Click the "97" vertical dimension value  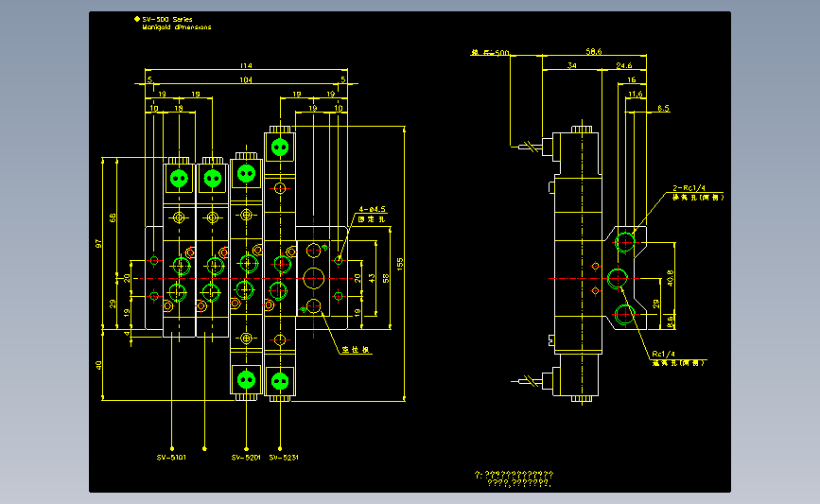[x=98, y=244]
